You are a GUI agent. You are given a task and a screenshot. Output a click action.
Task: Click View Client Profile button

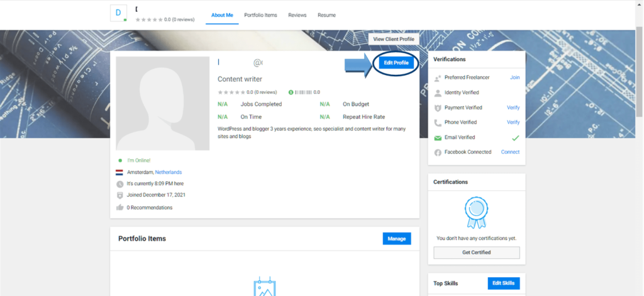click(394, 39)
